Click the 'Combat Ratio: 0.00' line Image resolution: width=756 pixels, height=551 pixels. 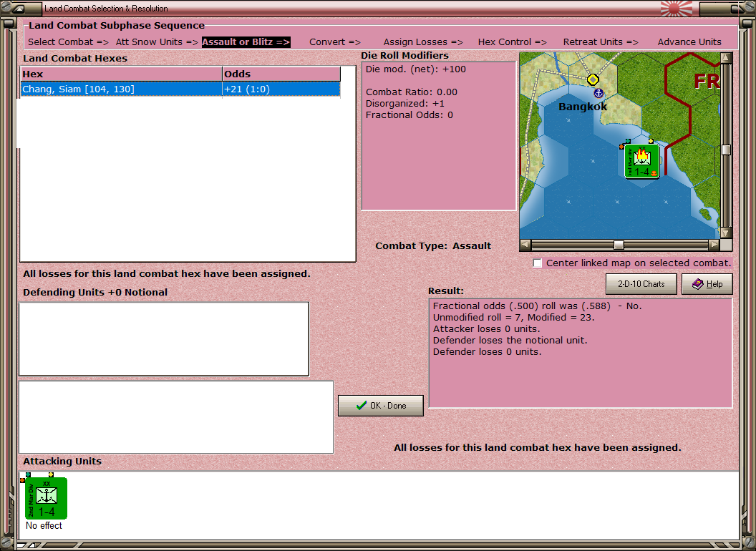point(411,92)
